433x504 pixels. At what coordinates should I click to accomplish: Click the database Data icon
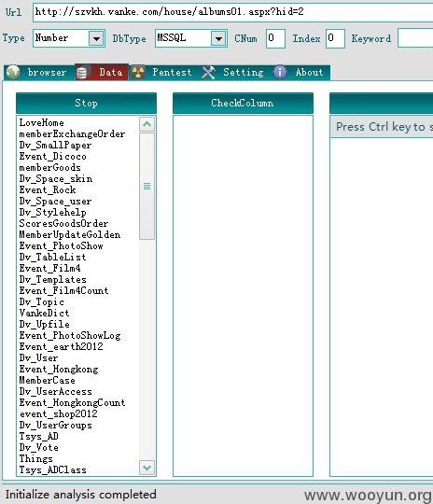pos(81,72)
